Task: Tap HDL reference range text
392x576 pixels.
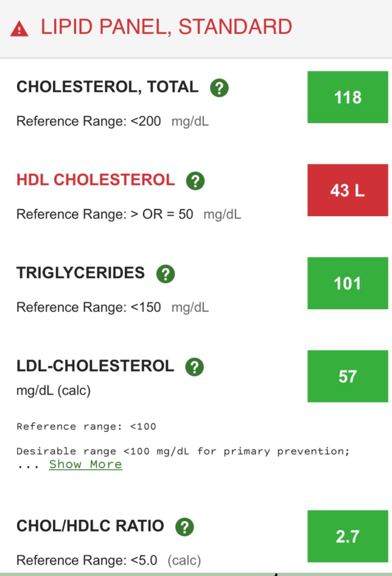Action: click(x=128, y=214)
